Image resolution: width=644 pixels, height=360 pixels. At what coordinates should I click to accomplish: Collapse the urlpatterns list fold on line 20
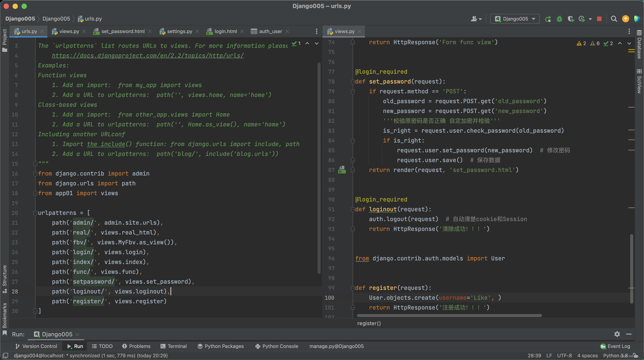[x=35, y=213]
